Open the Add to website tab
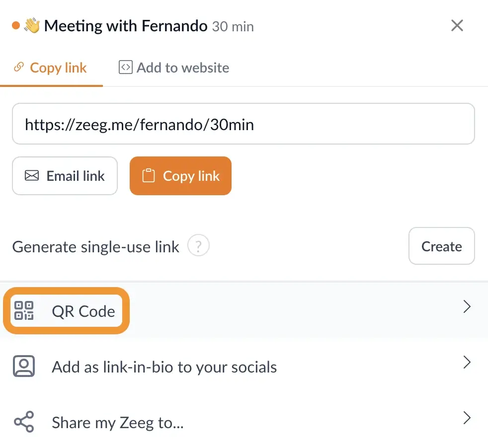This screenshot has width=488, height=448. click(x=182, y=68)
